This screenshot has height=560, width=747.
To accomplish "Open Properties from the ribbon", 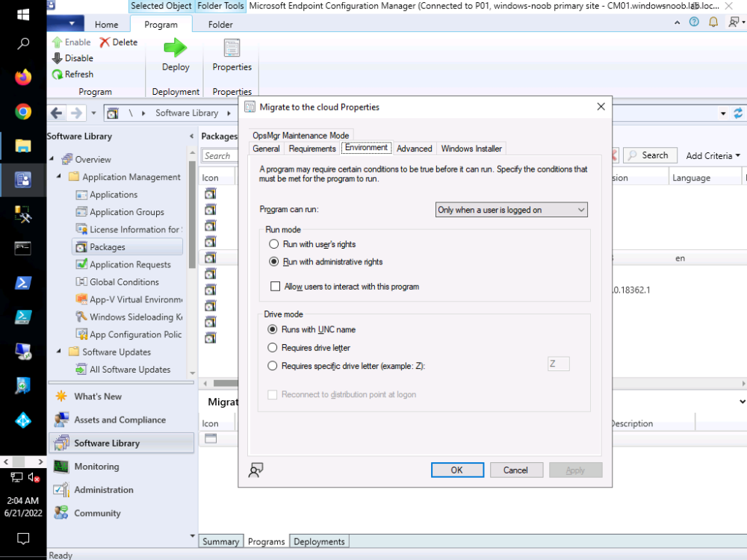I will pyautogui.click(x=232, y=55).
